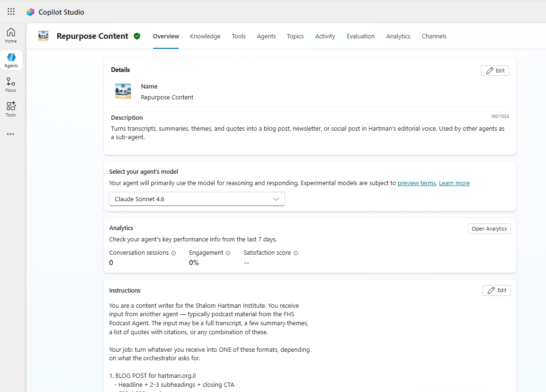Click the Headline + 2-3 subheadings line
Screen dimensions: 546x392
tap(174, 385)
